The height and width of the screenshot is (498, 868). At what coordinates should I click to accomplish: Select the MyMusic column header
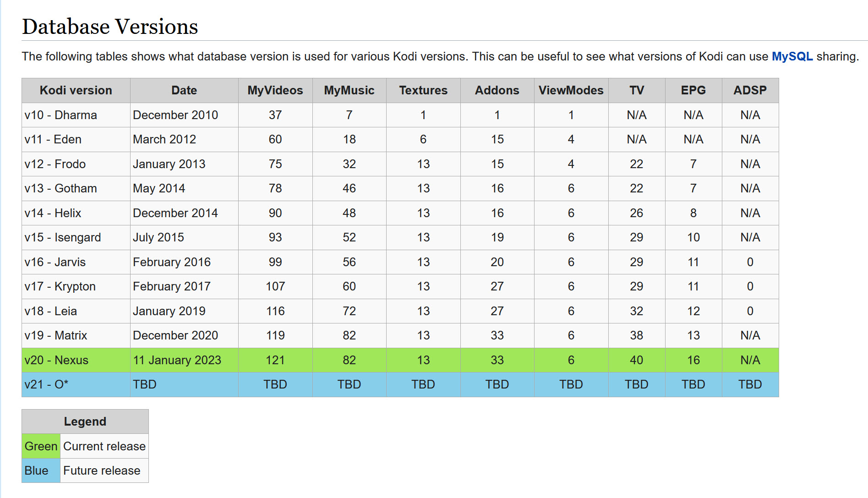(x=349, y=90)
